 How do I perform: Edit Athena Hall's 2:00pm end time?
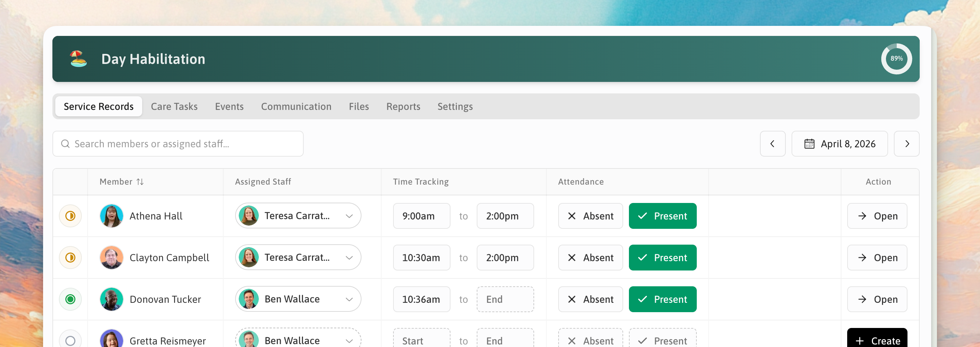point(505,216)
